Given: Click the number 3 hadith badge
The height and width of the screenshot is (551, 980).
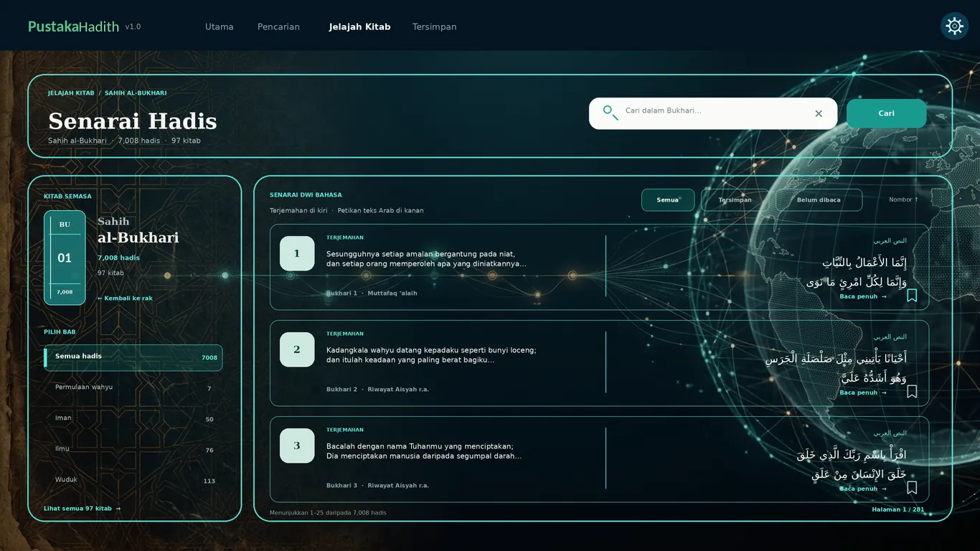Looking at the screenshot, I should pos(297,446).
